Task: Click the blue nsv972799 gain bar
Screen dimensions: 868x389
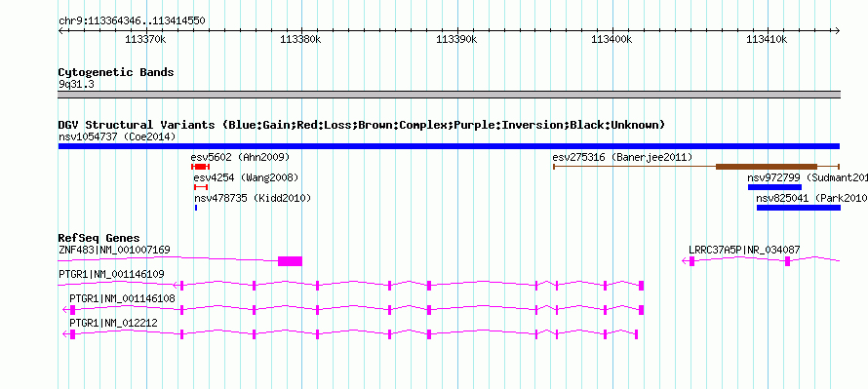Action: click(x=774, y=187)
